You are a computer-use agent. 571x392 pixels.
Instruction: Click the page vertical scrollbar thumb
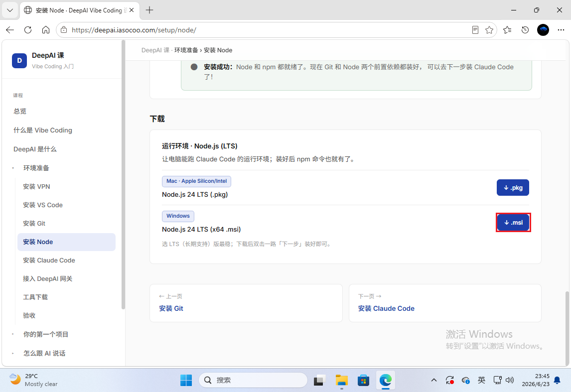coord(568,328)
